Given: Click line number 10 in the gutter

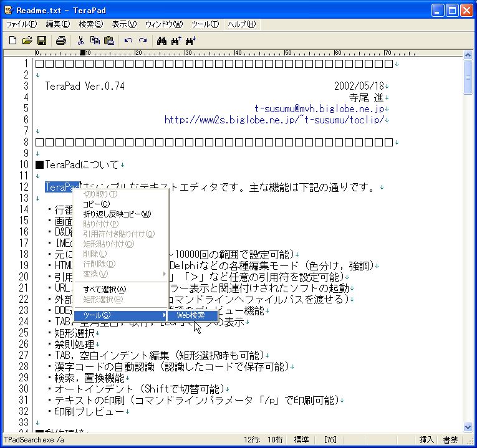Looking at the screenshot, I should [24, 164].
